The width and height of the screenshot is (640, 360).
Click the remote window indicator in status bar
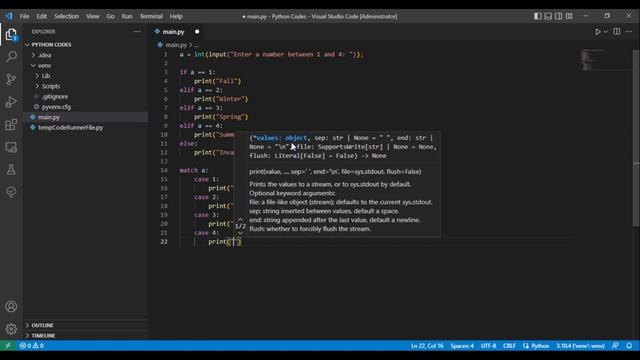point(8,346)
